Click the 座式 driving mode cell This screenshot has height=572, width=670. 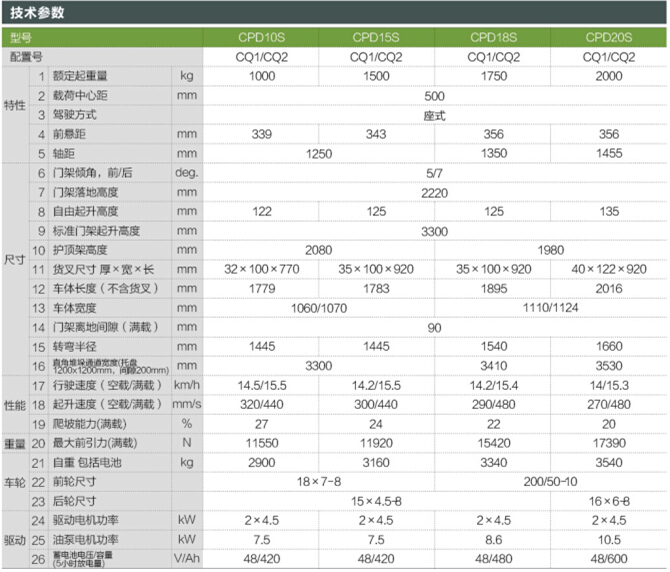click(x=434, y=114)
